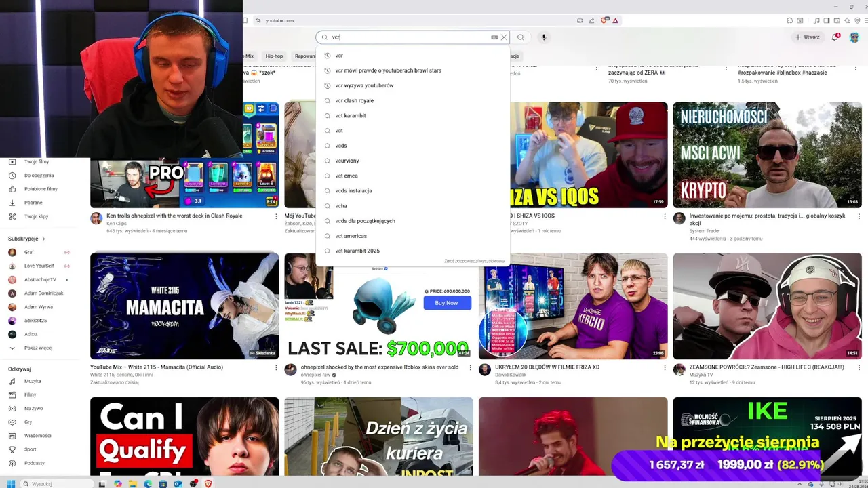Open the account avatar menu
868x488 pixels.
854,37
